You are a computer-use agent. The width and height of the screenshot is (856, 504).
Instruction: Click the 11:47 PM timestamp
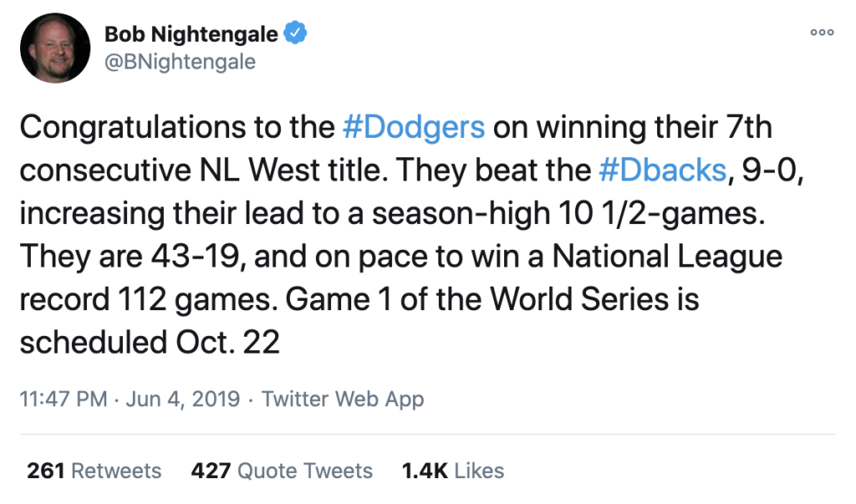pyautogui.click(x=64, y=400)
